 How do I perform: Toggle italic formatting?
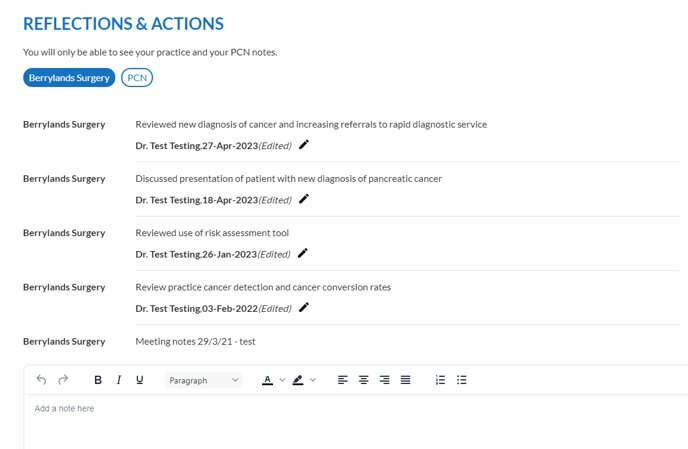118,380
